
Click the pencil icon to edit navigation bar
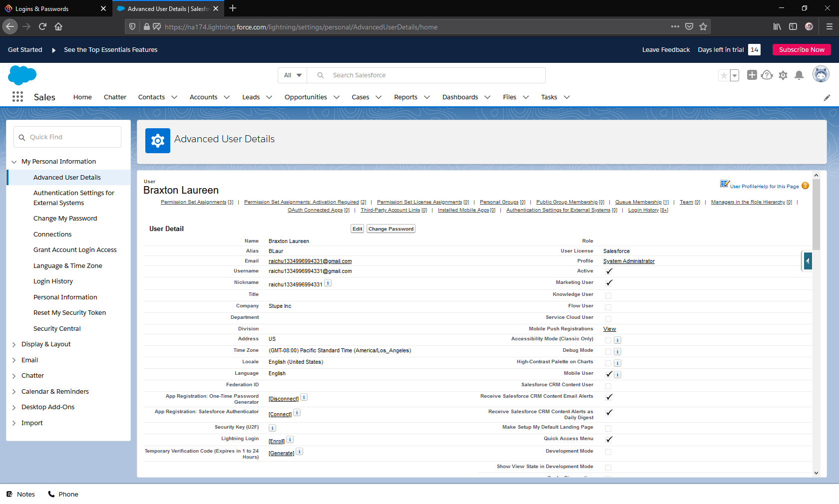click(x=827, y=98)
